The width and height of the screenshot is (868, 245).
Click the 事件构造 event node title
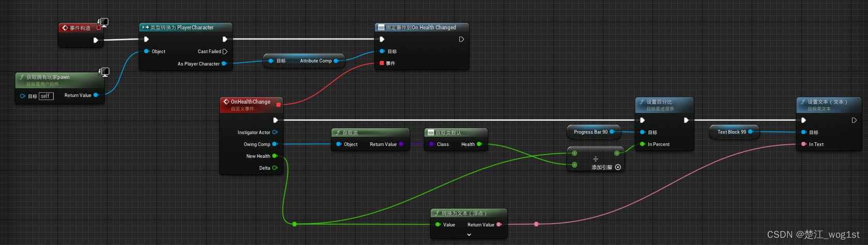pos(80,28)
